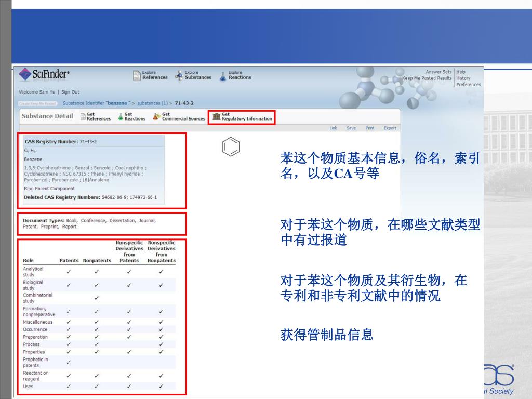This screenshot has width=532, height=399.
Task: Click Combinatorial study row label
Action: click(x=37, y=298)
